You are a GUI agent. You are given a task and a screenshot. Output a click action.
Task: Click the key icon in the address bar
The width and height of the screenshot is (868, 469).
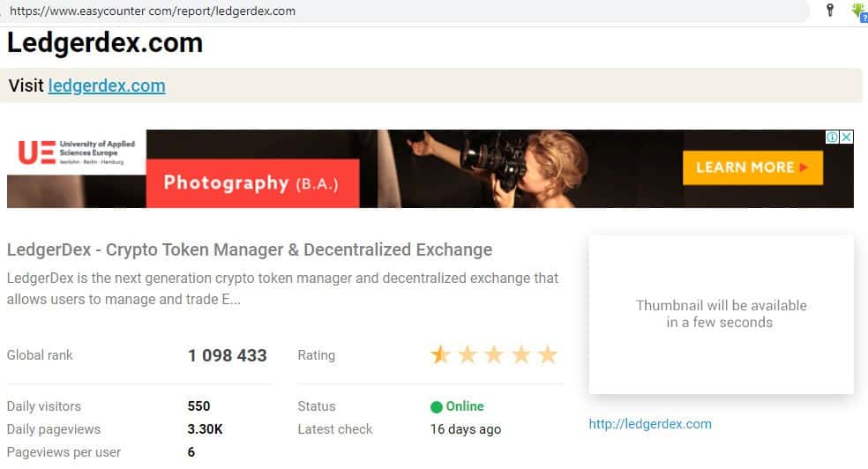click(829, 11)
